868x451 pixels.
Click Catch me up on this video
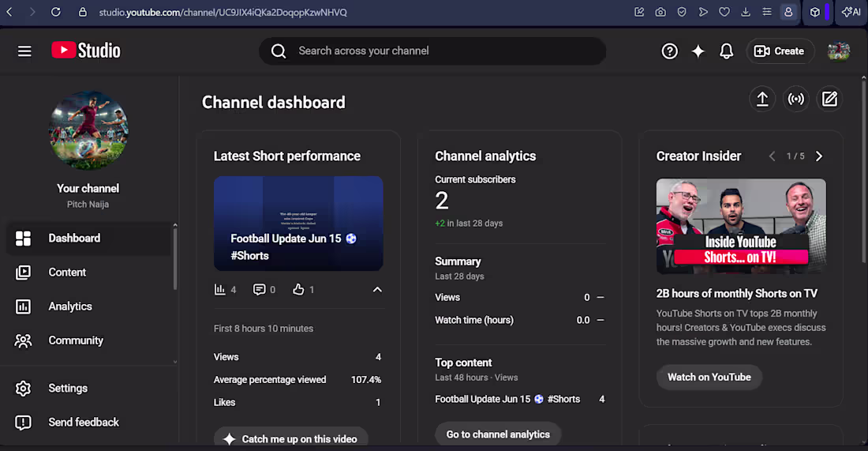[x=291, y=439]
